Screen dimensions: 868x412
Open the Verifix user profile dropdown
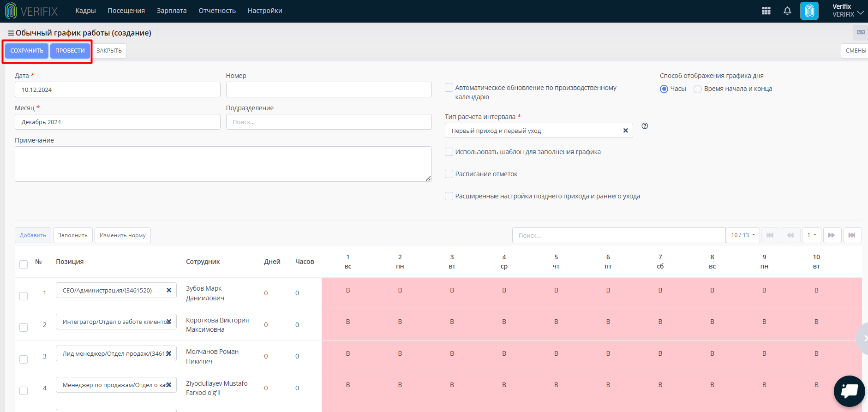tap(848, 11)
